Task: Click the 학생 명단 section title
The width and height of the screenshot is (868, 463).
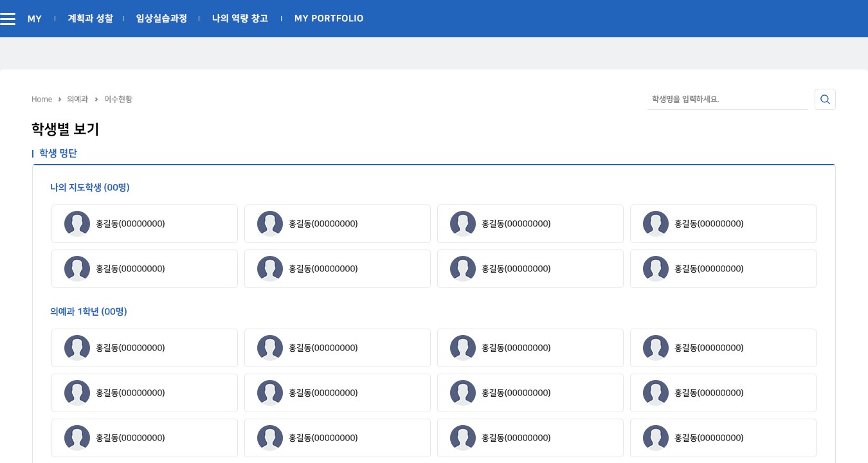Action: pyautogui.click(x=58, y=153)
